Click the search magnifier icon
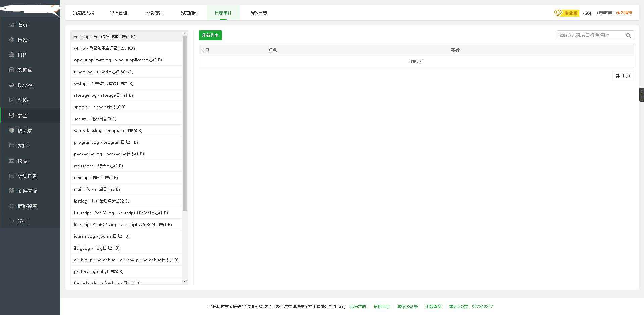This screenshot has width=644, height=315. [x=628, y=35]
